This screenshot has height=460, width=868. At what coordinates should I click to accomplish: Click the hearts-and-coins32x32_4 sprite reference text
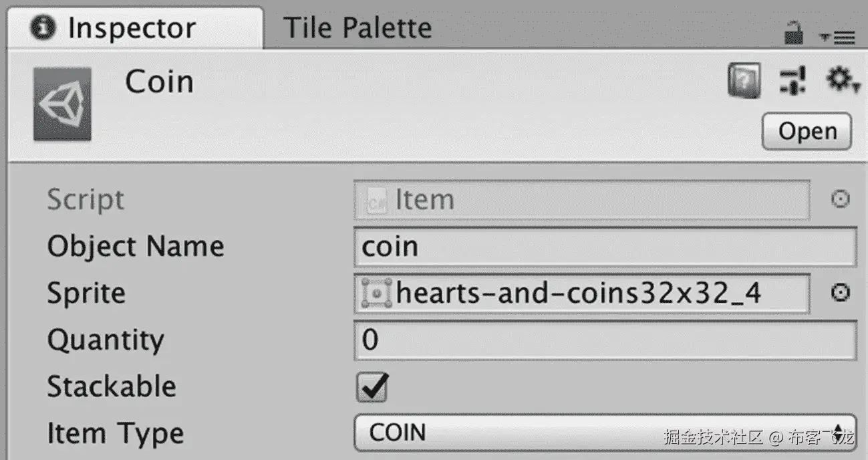coord(579,294)
